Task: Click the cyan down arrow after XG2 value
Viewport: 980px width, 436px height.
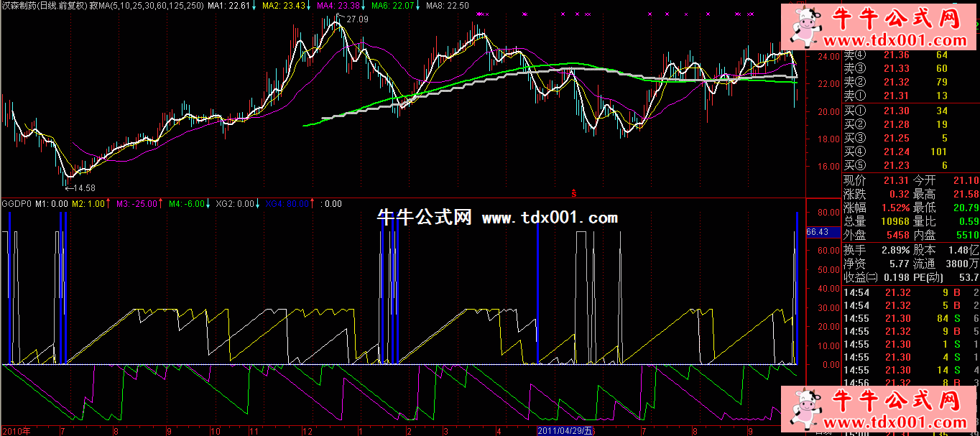Action: 259,204
